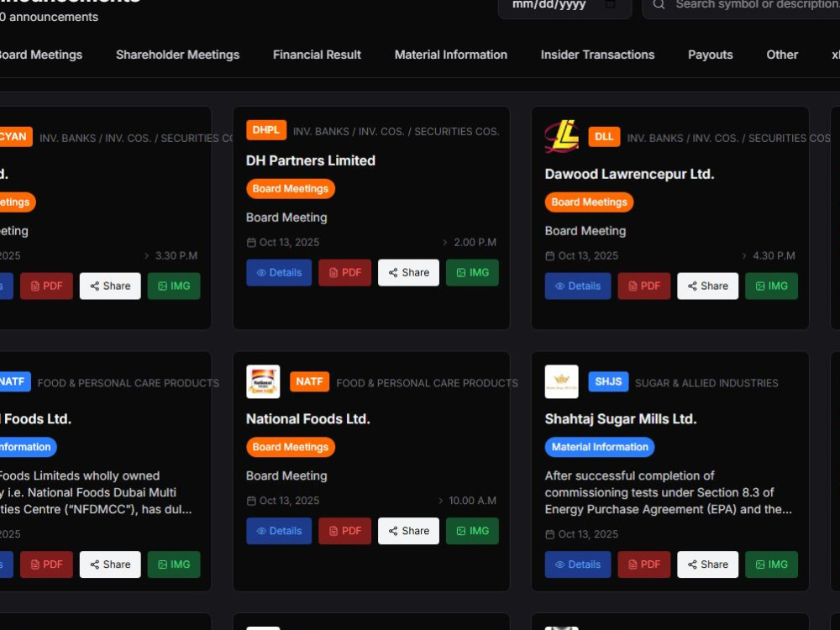Click the National Foods company logo
This screenshot has height=630, width=840.
(x=263, y=381)
